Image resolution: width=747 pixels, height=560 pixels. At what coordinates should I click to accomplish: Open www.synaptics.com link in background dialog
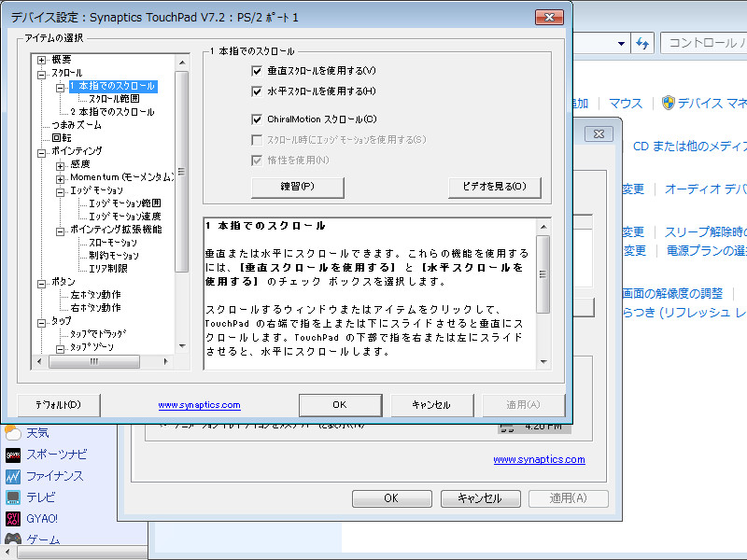click(540, 459)
